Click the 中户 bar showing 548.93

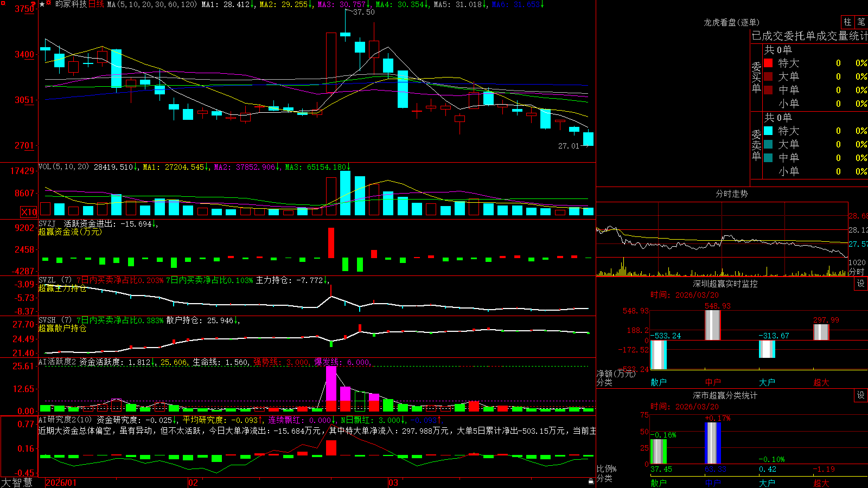713,325
